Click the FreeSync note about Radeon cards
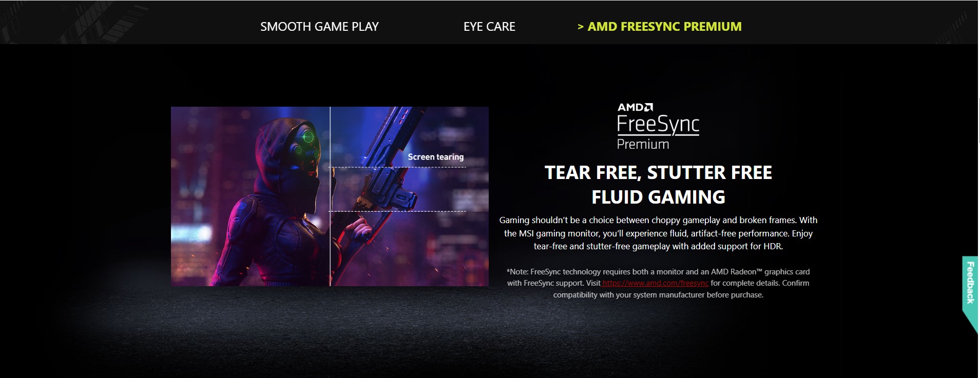This screenshot has width=980, height=378. click(x=658, y=283)
